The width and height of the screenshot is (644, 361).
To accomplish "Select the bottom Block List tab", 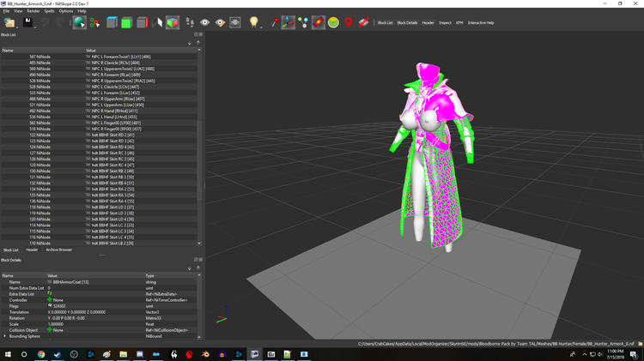I will coord(11,250).
